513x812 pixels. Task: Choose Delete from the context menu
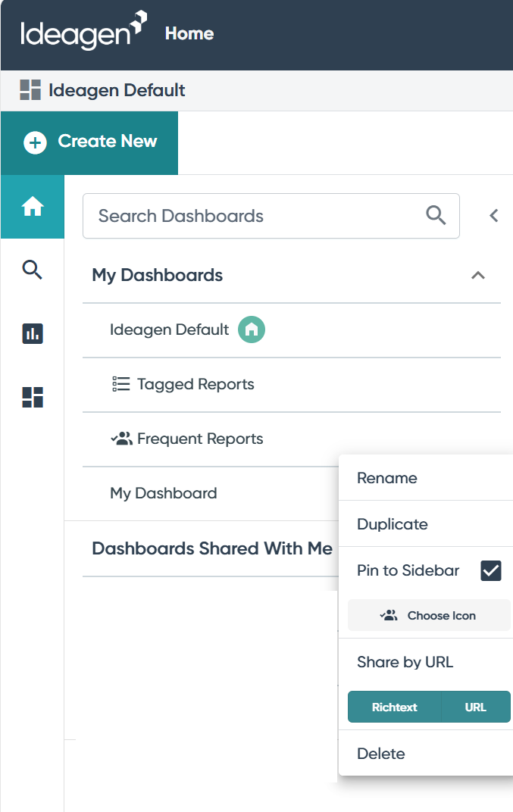pyautogui.click(x=425, y=754)
